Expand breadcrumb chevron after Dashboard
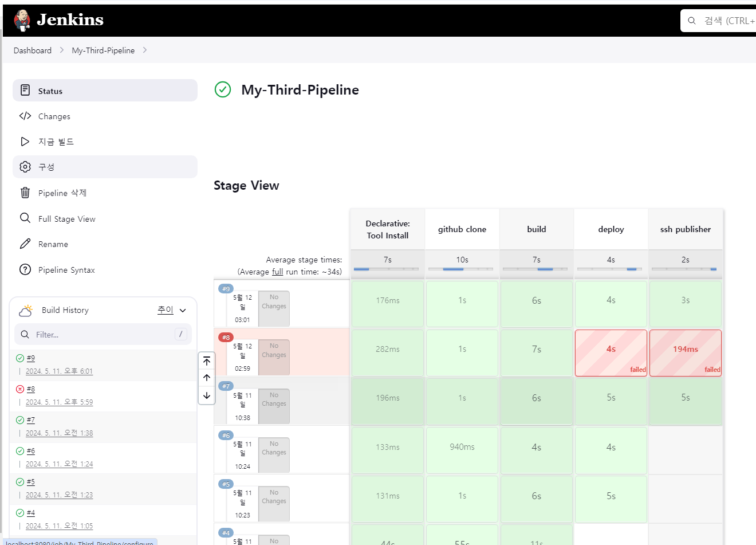The height and width of the screenshot is (545, 756). click(x=62, y=50)
